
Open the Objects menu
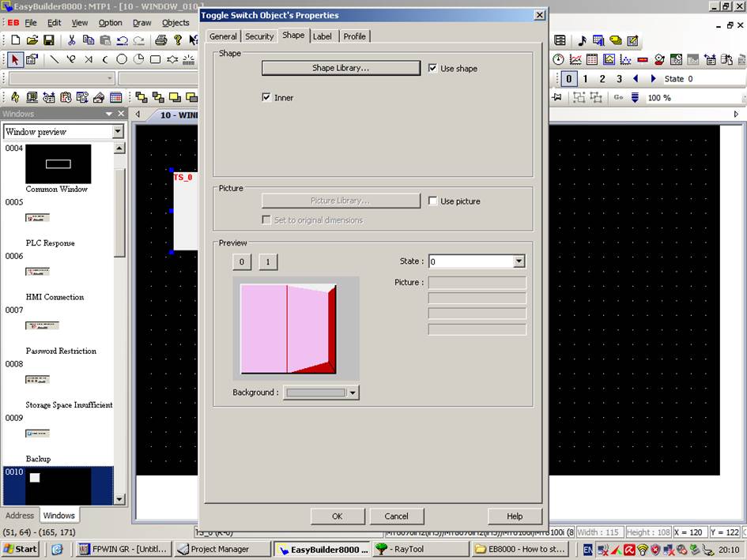click(x=175, y=22)
